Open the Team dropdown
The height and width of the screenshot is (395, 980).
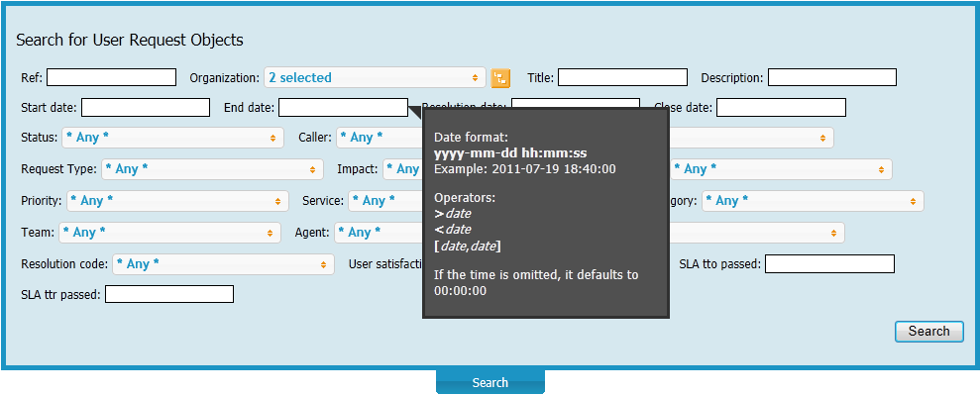(170, 232)
